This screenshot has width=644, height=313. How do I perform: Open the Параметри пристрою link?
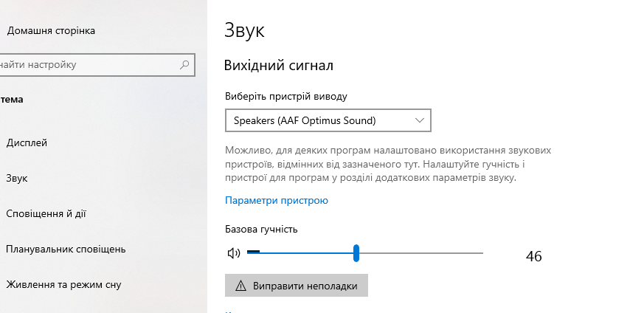coord(277,200)
